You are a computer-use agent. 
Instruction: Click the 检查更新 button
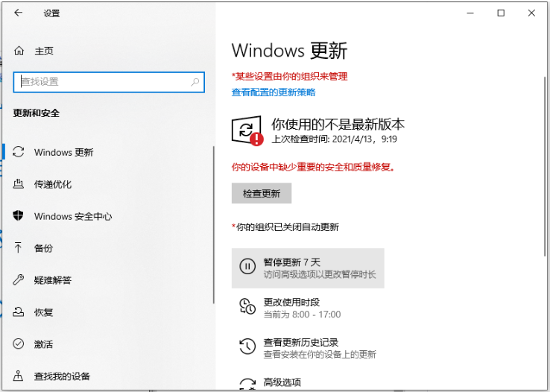(262, 193)
